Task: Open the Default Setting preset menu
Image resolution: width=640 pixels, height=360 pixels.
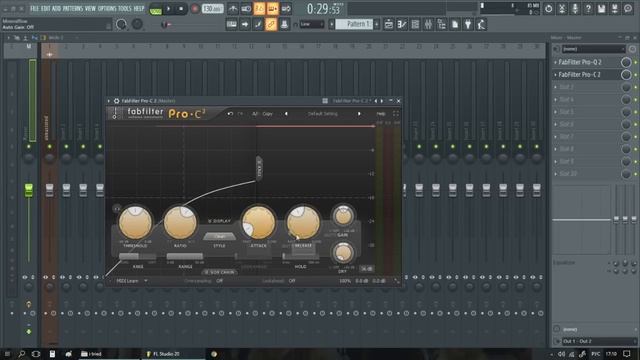Action: tap(322, 114)
